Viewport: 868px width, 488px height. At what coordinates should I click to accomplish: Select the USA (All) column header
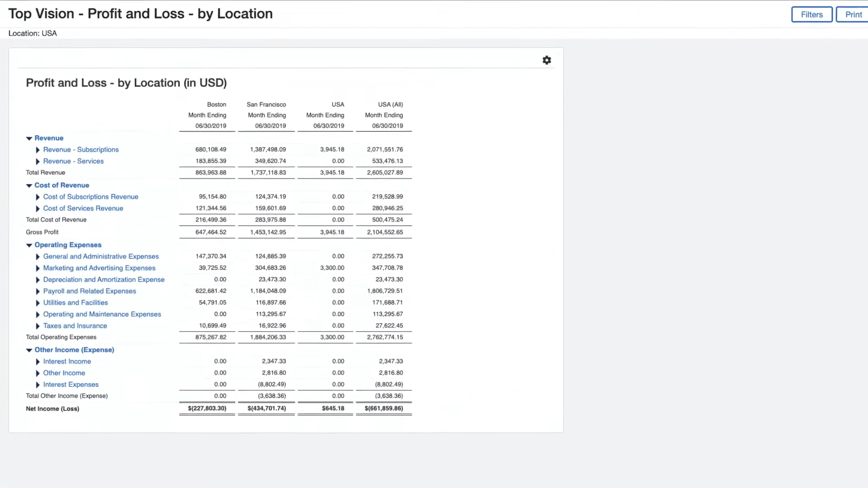tap(391, 104)
